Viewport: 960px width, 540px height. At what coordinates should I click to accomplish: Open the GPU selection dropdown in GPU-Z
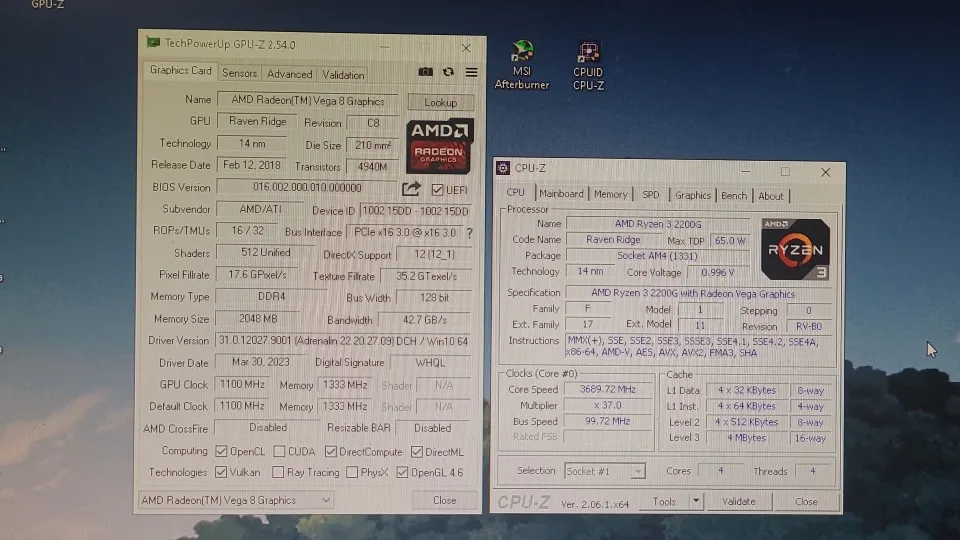click(236, 500)
